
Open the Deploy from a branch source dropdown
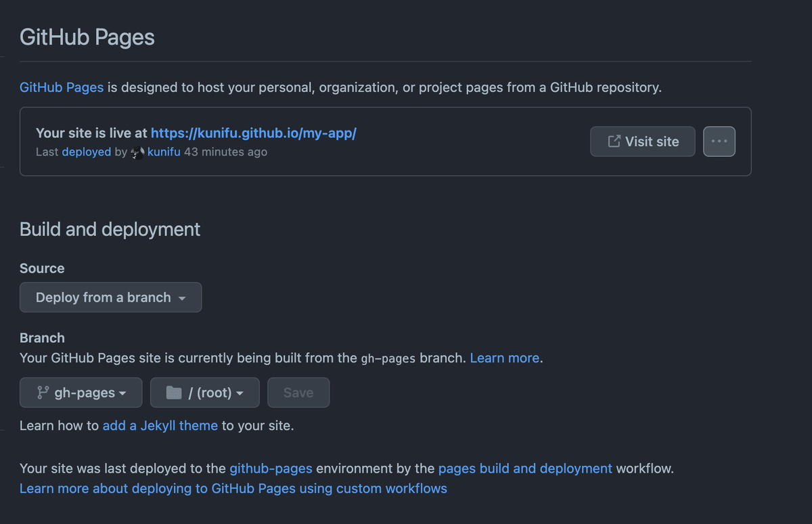coord(110,297)
